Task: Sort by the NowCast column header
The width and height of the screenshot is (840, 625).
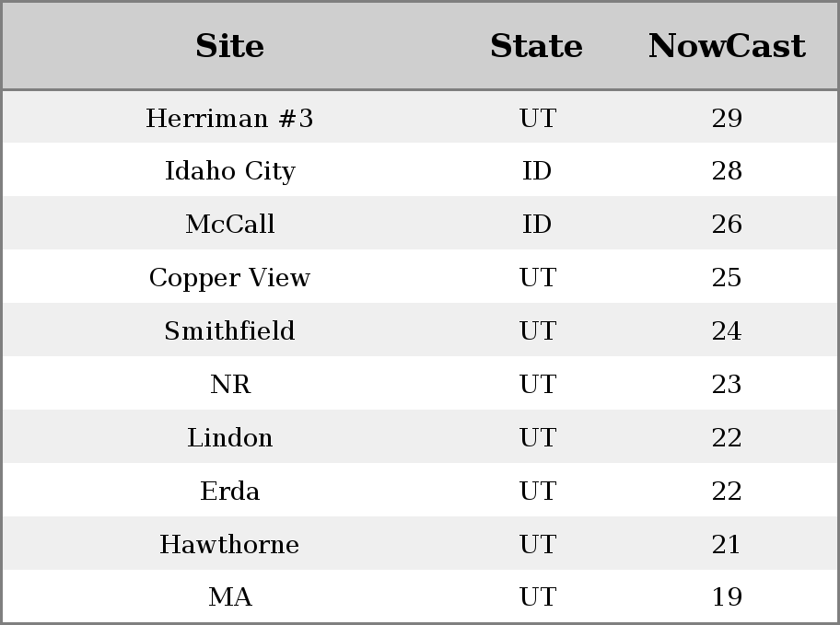Action: pyautogui.click(x=727, y=46)
